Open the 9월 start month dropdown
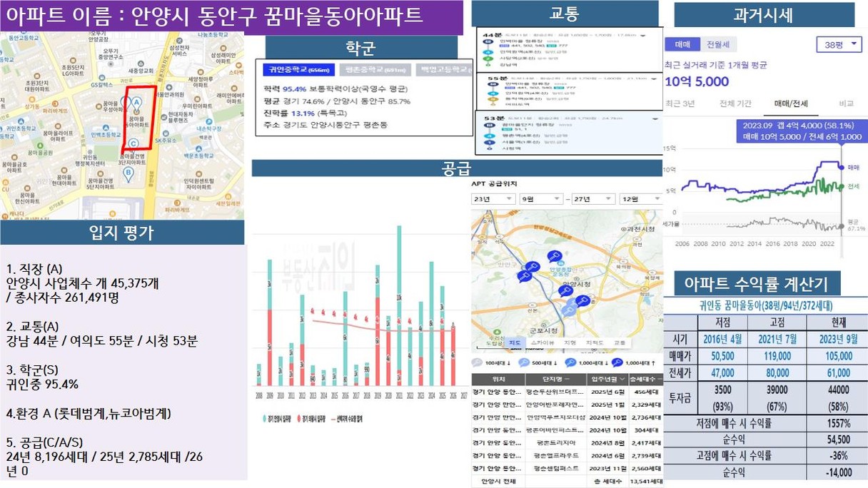This screenshot has width=868, height=488. [x=541, y=199]
